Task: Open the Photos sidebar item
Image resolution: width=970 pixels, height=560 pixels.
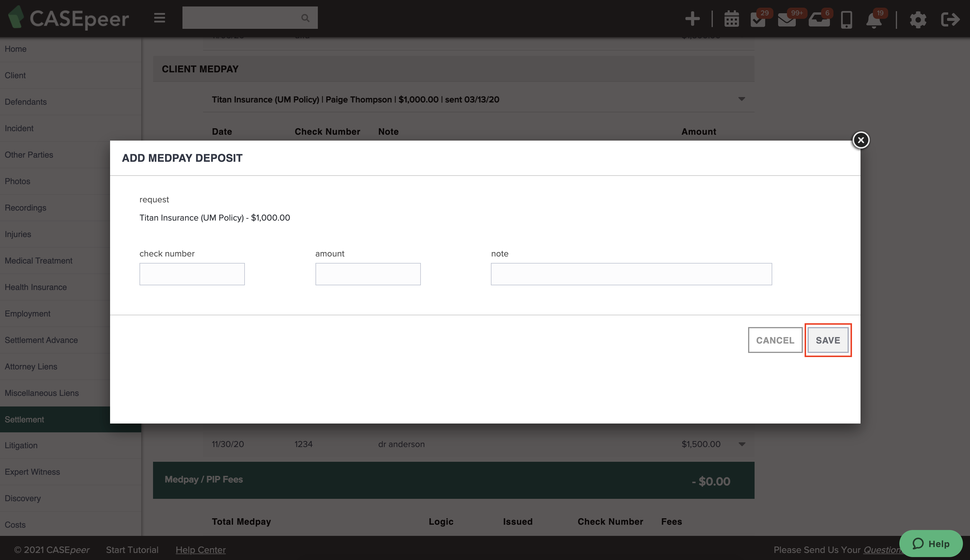Action: click(55, 181)
